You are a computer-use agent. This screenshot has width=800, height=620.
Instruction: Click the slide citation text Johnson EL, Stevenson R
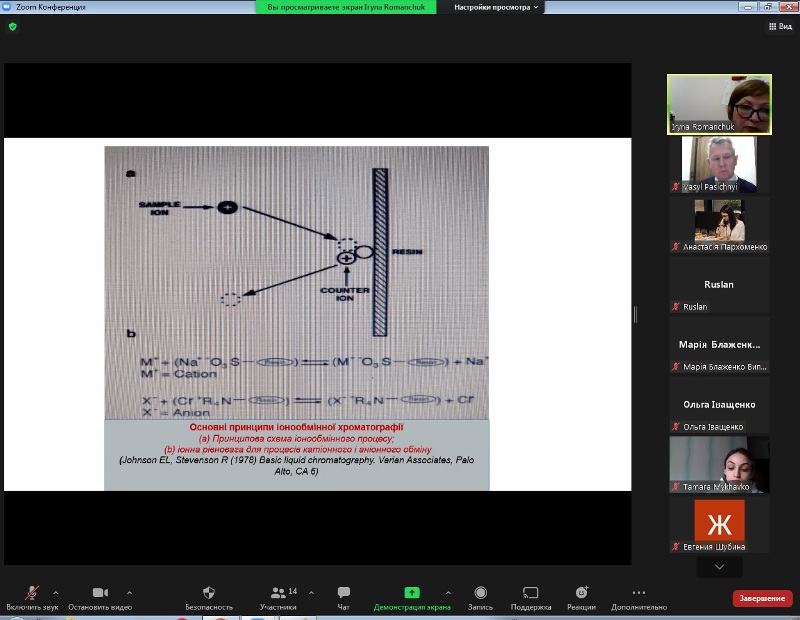[x=296, y=465]
